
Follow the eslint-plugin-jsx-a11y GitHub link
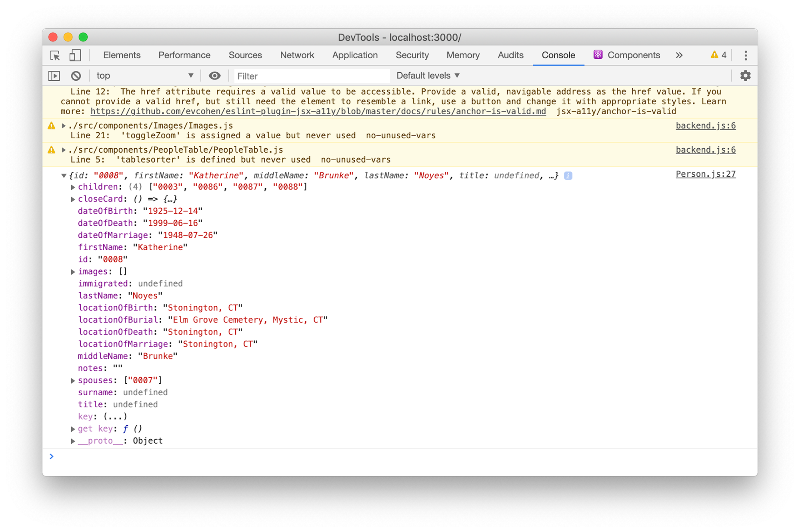318,111
